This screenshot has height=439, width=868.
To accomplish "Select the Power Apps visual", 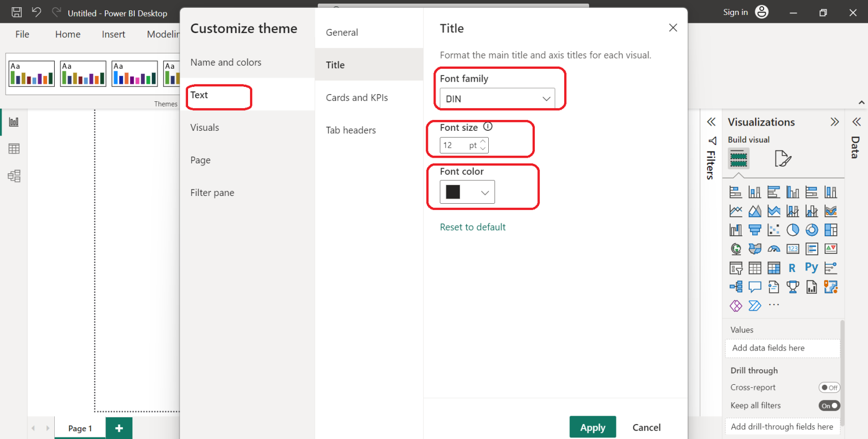I will (x=736, y=306).
